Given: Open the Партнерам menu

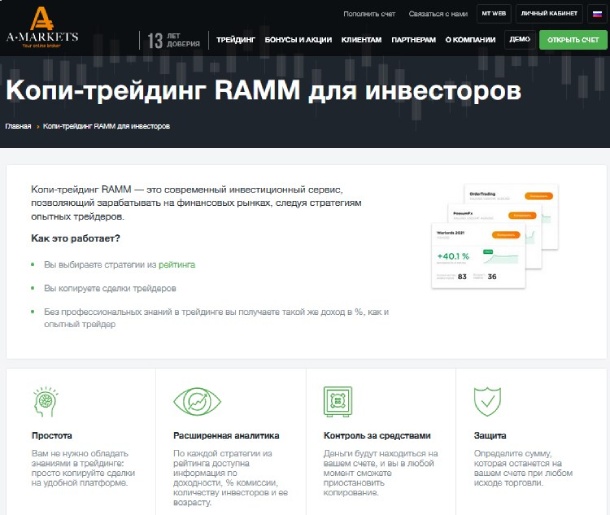Looking at the screenshot, I should click(414, 40).
